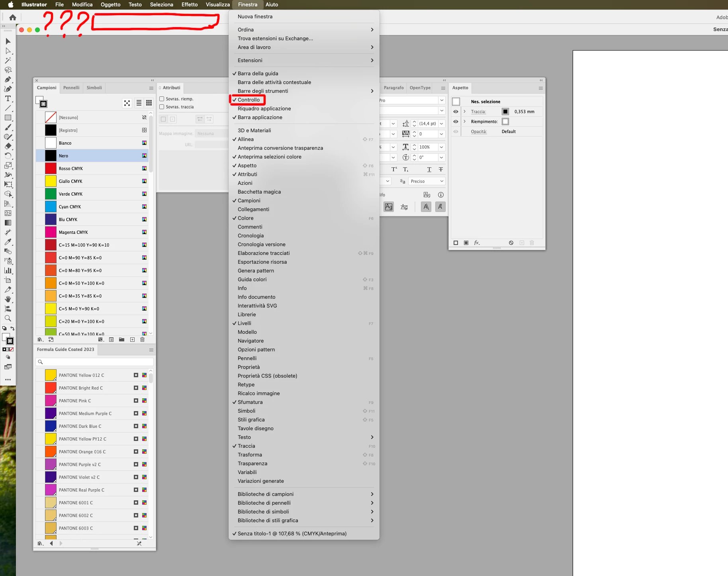Select Rosso CMYK swatch
Image resolution: width=728 pixels, height=576 pixels.
pos(92,168)
